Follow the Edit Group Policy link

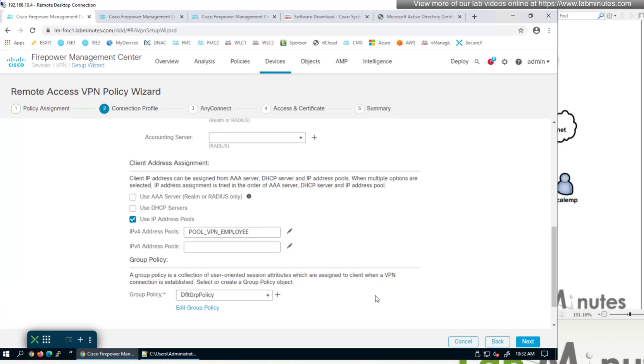click(197, 308)
